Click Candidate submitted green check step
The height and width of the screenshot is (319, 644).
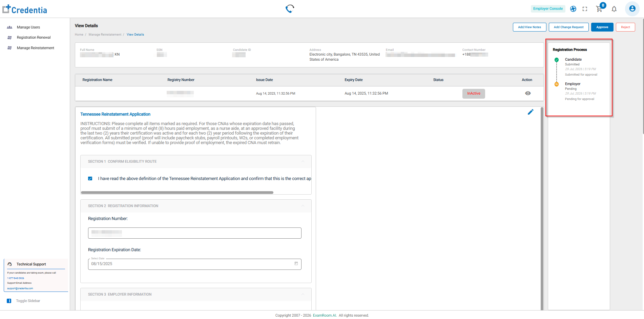[557, 60]
